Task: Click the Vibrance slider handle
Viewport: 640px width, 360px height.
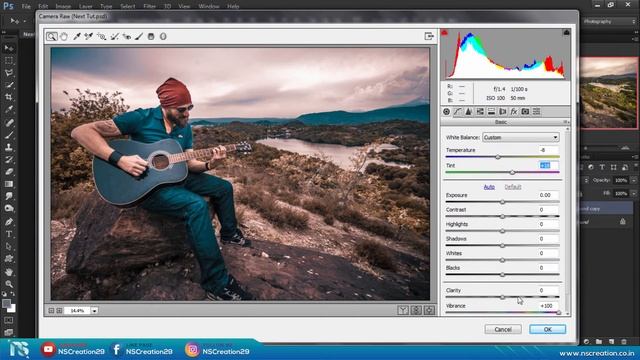Action: 558,312
